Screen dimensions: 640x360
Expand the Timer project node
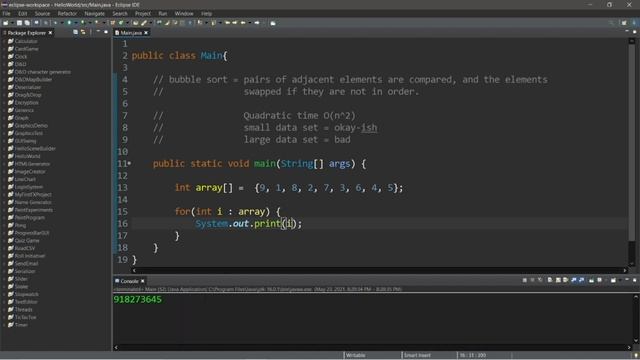[x=4, y=325]
